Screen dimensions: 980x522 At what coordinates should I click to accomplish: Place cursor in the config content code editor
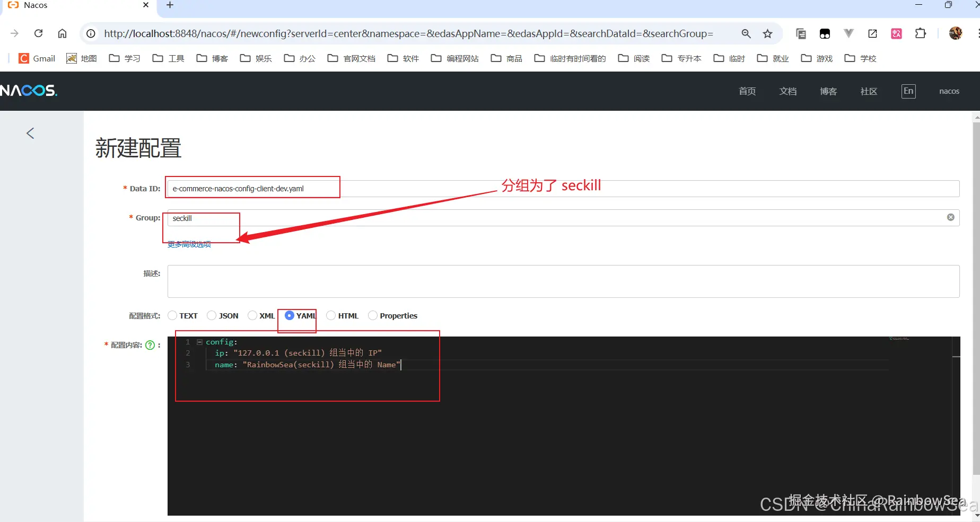[x=564, y=426]
